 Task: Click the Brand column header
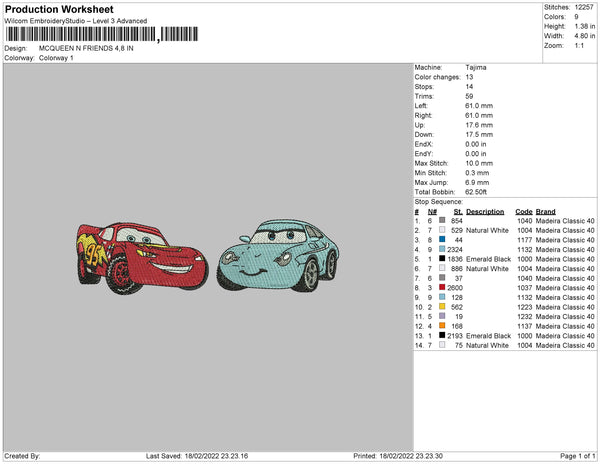(x=546, y=212)
